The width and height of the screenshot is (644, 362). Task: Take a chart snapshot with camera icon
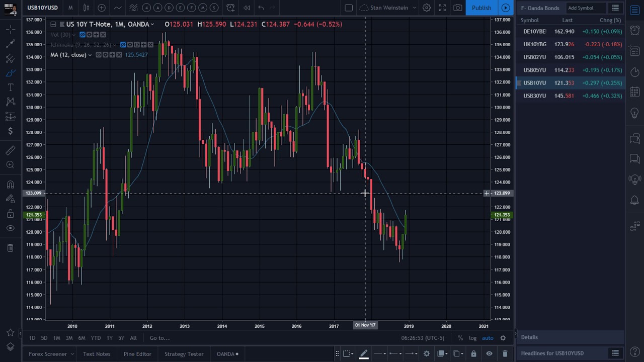tap(458, 8)
